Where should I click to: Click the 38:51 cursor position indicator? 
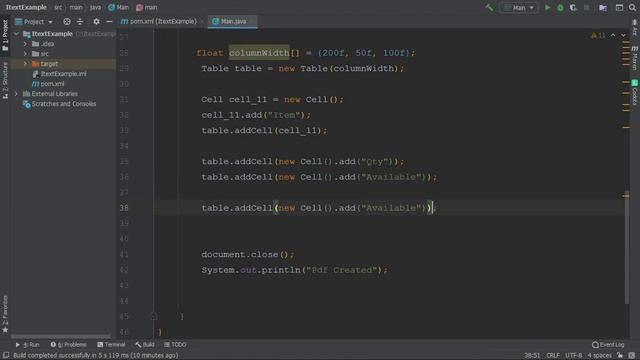532,356
